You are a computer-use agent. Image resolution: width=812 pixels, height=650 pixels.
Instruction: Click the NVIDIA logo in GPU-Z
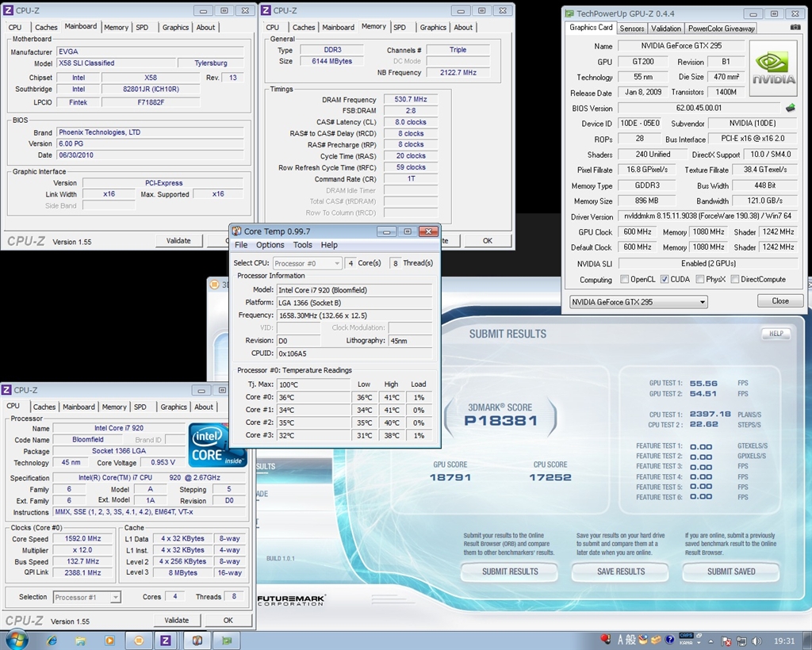[x=774, y=68]
